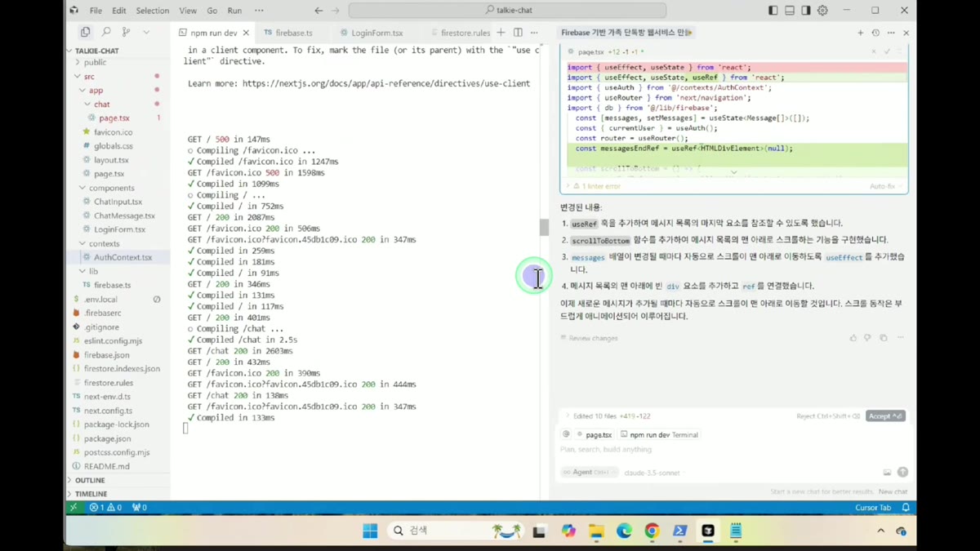Open the Agent mode dropdown

tap(588, 473)
